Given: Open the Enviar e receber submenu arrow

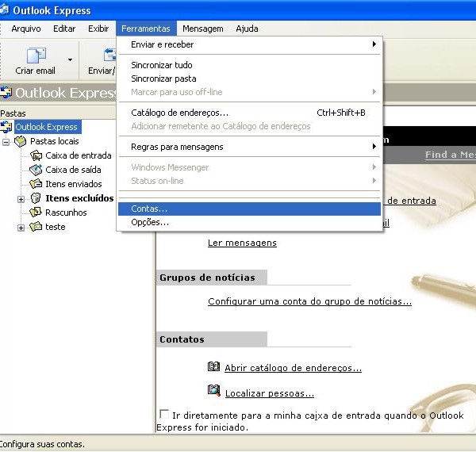Looking at the screenshot, I should point(374,44).
